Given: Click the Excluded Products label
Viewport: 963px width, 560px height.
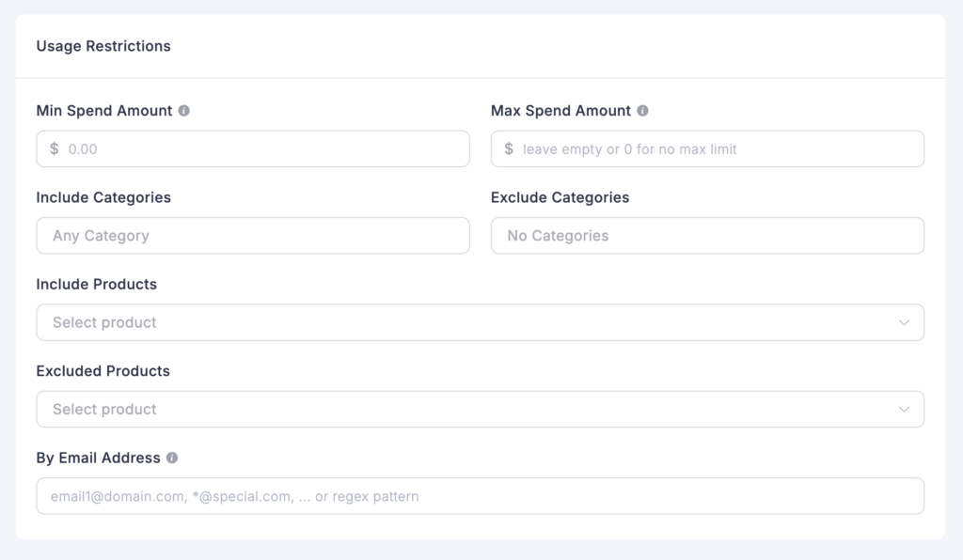Looking at the screenshot, I should pos(103,371).
